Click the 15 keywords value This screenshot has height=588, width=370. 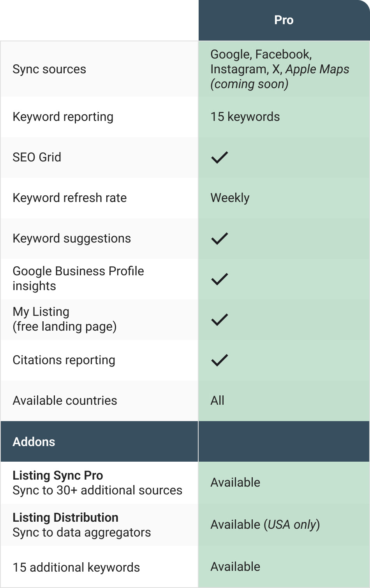tap(245, 117)
